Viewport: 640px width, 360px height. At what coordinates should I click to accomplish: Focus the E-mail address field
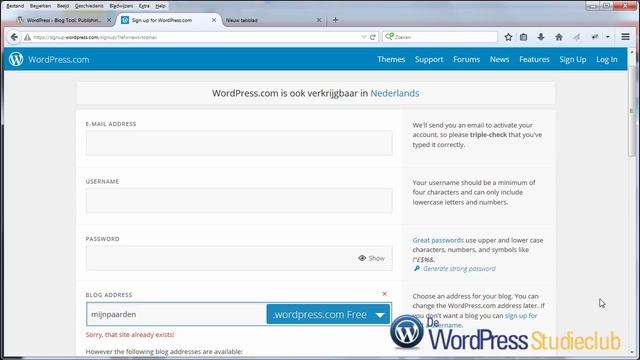(x=239, y=143)
